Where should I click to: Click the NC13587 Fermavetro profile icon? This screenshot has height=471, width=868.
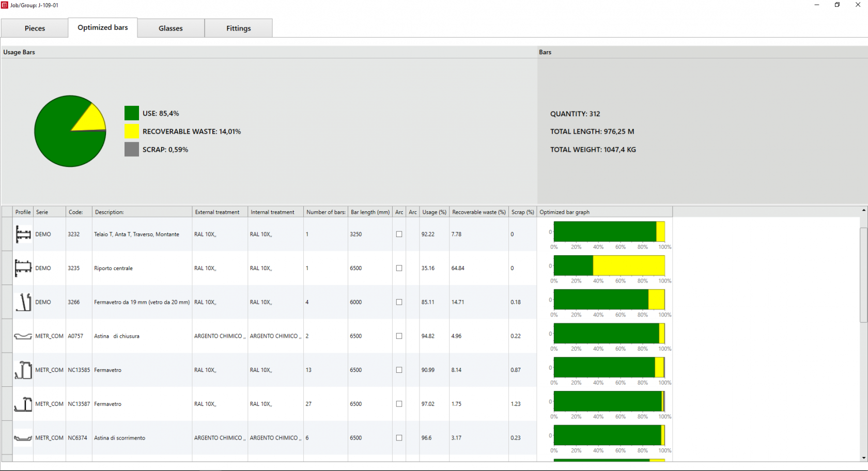tap(23, 404)
